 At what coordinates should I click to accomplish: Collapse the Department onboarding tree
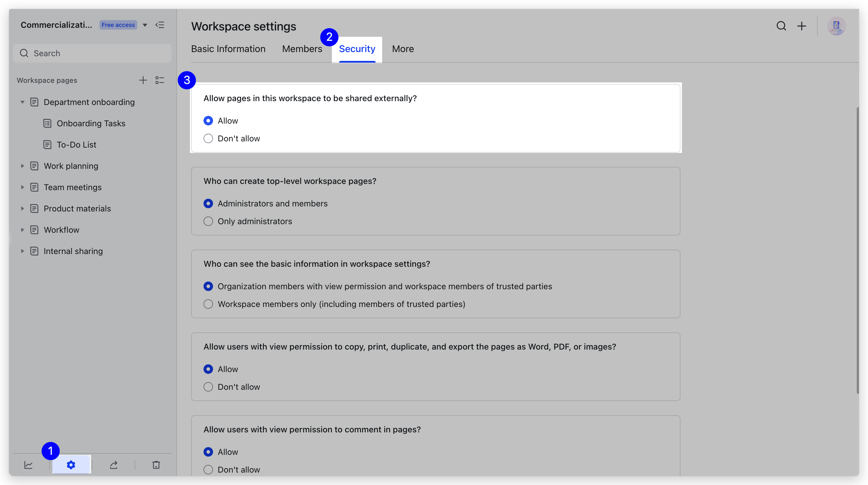(22, 102)
